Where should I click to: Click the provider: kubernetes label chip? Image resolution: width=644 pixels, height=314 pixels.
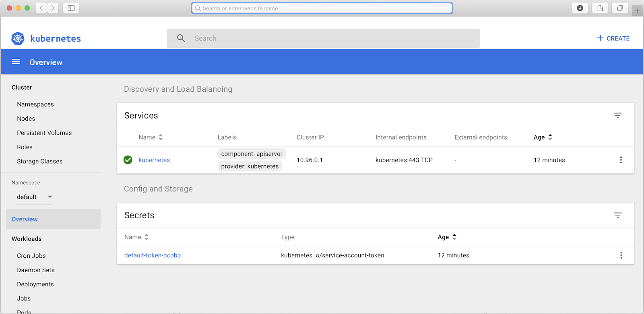(250, 166)
